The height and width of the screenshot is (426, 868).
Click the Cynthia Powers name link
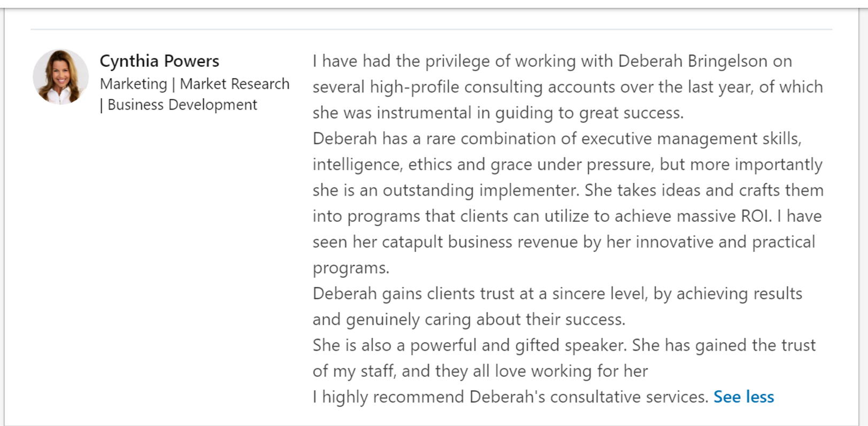[x=159, y=61]
